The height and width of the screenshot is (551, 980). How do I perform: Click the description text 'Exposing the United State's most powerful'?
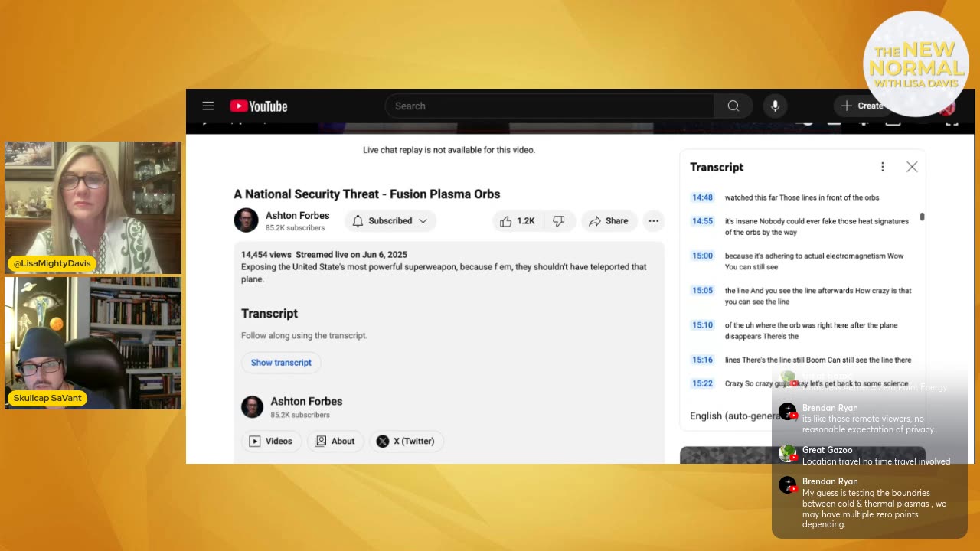click(444, 272)
